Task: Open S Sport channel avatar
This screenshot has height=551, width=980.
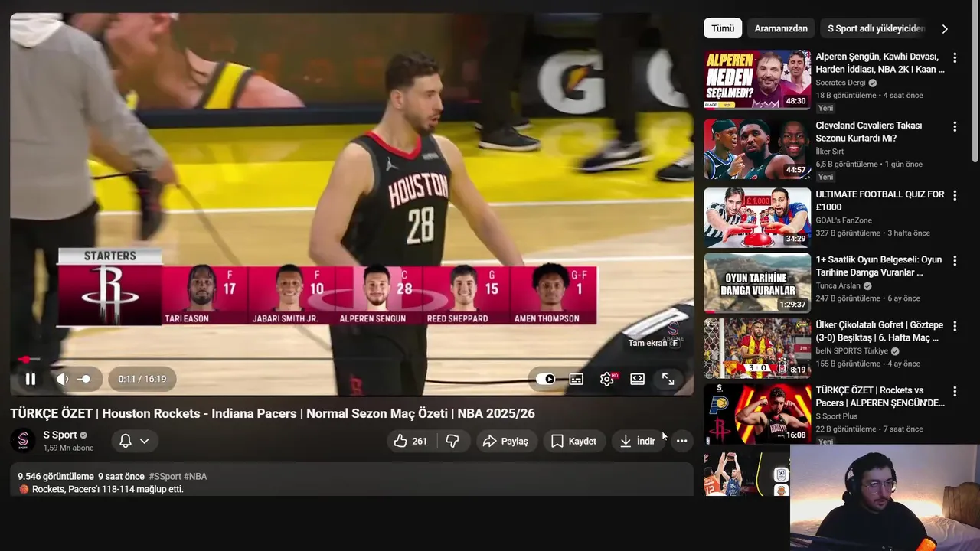Action: click(23, 441)
